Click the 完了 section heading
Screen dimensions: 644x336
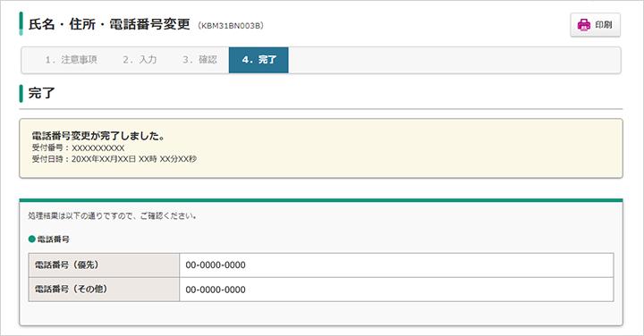tap(41, 93)
